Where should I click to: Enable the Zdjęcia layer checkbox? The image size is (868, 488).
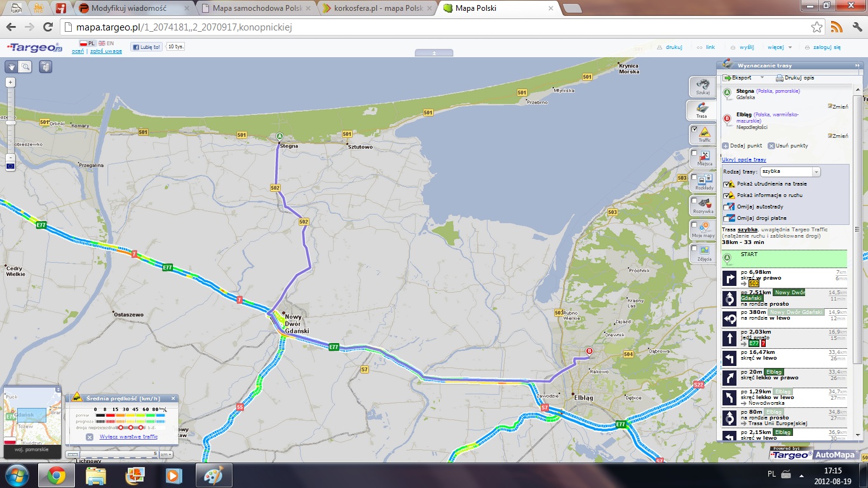point(694,248)
